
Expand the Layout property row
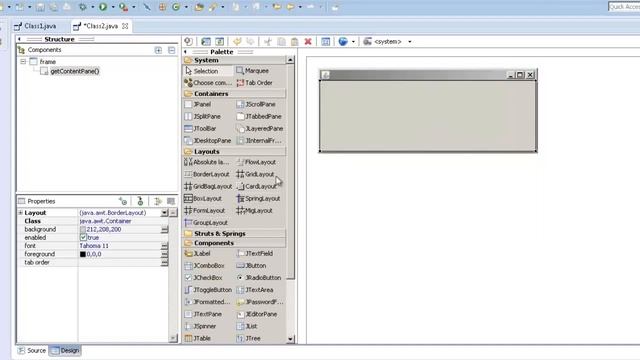tap(20, 213)
